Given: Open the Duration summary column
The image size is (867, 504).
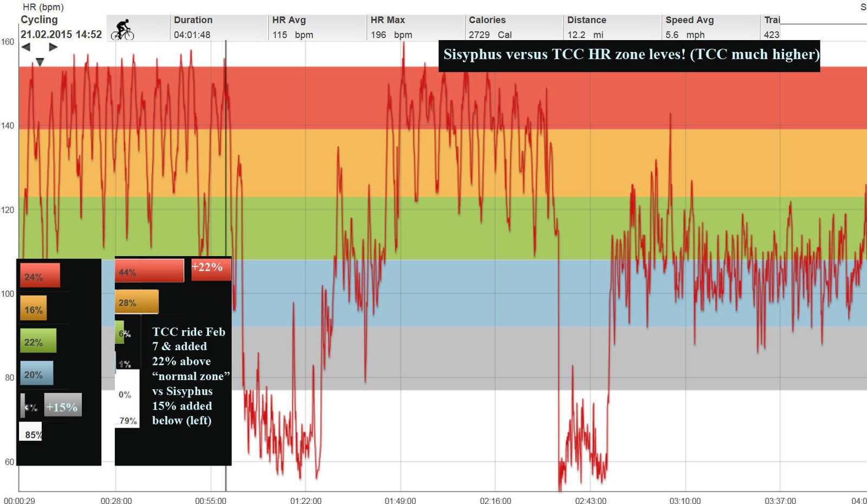Looking at the screenshot, I should click(193, 20).
